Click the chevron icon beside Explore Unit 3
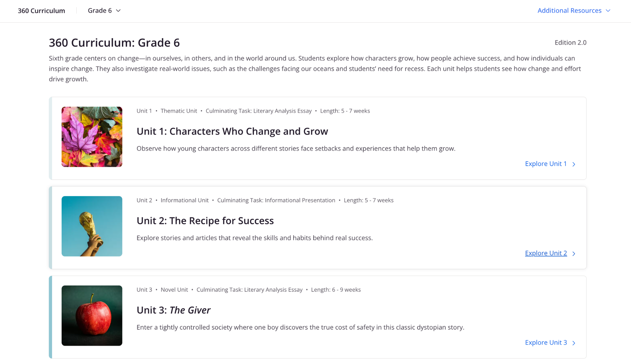 coord(575,343)
